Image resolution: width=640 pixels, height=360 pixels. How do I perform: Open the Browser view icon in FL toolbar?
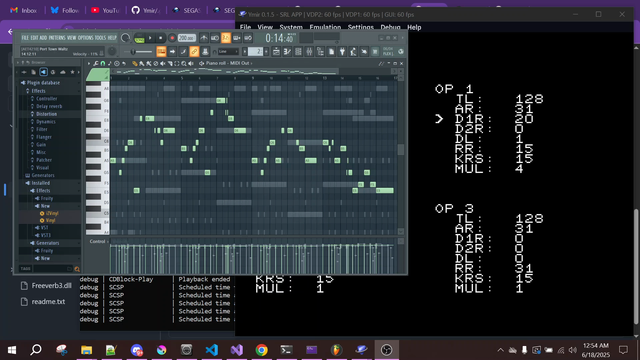(320, 51)
